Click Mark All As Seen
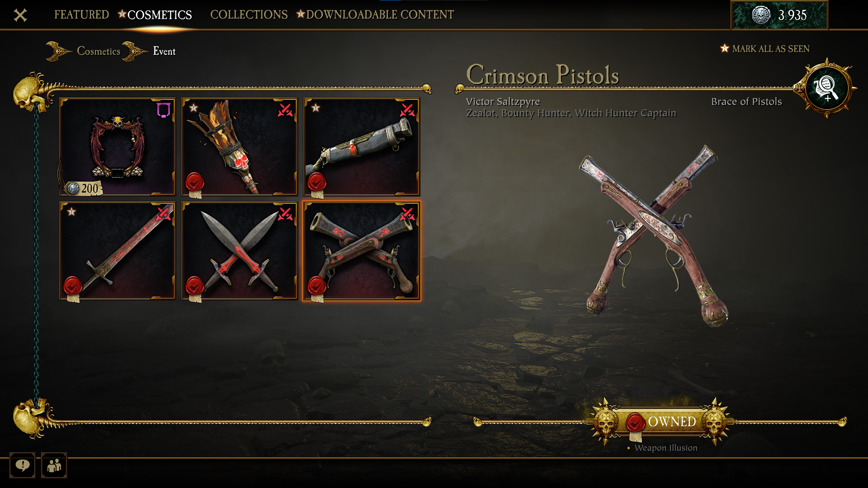Screen dimensions: 868x488 770,49
